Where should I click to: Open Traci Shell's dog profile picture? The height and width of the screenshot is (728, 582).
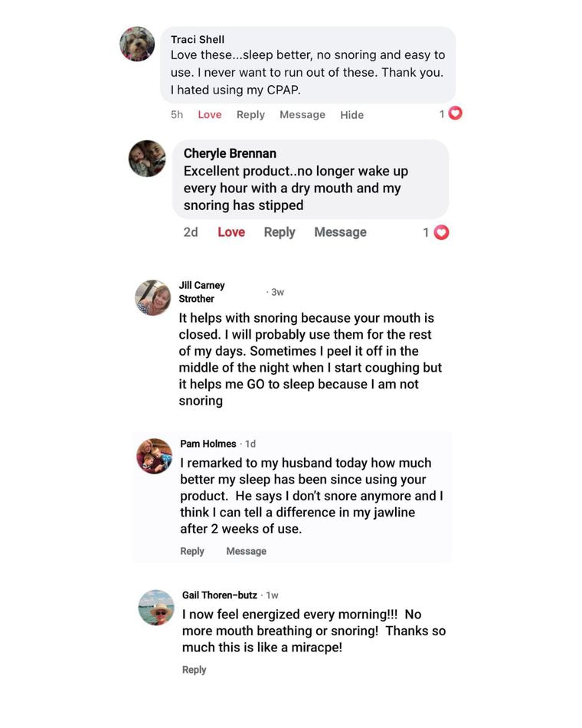click(137, 44)
